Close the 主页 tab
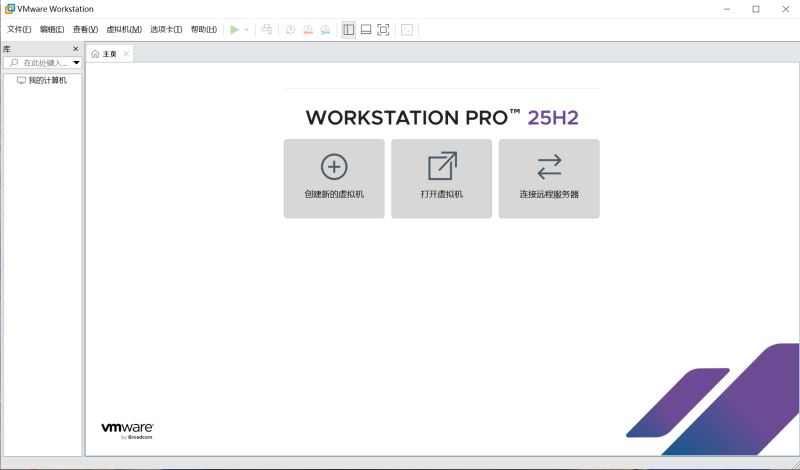This screenshot has width=800, height=470. pos(126,54)
